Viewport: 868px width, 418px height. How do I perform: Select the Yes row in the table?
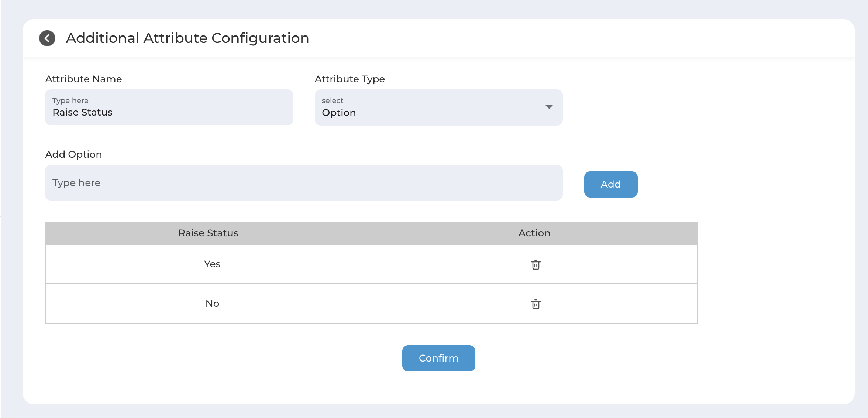point(371,264)
